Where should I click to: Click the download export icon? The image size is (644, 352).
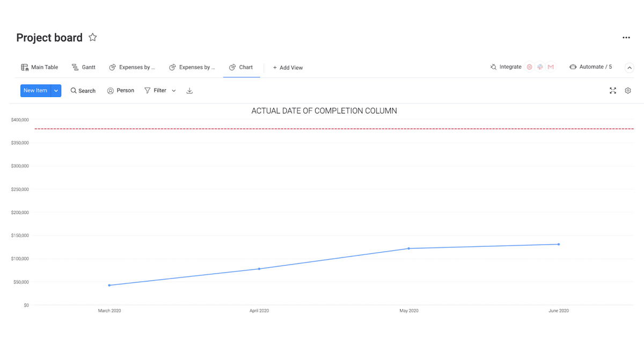[189, 91]
